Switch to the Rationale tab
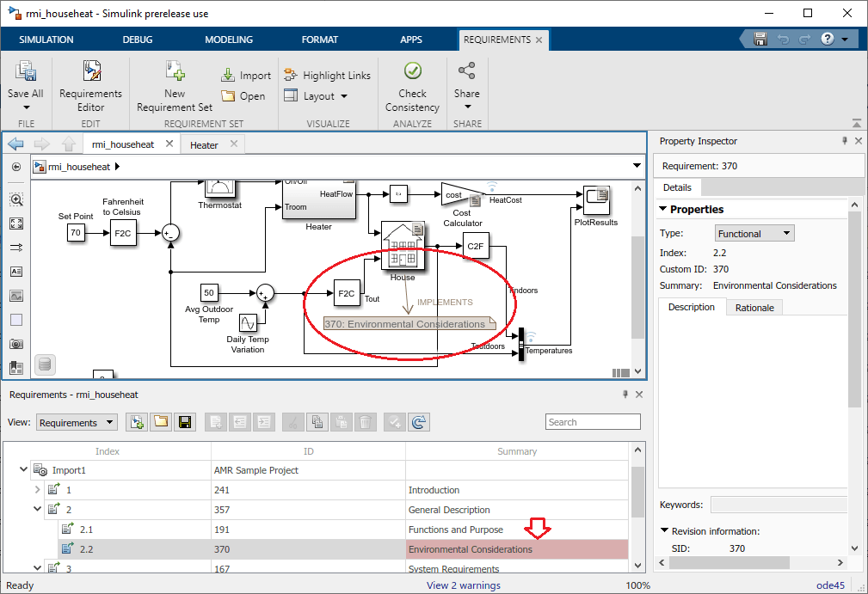 coord(754,308)
